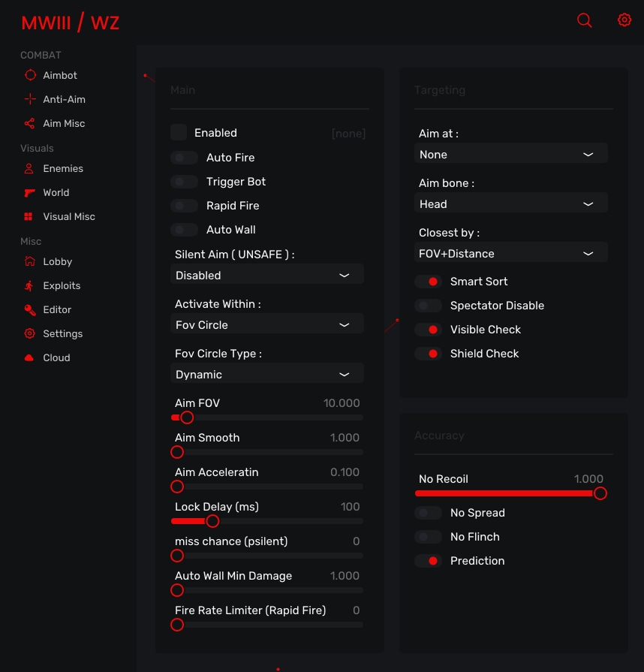Click the Aimbot crosshair icon in sidebar

[30, 75]
